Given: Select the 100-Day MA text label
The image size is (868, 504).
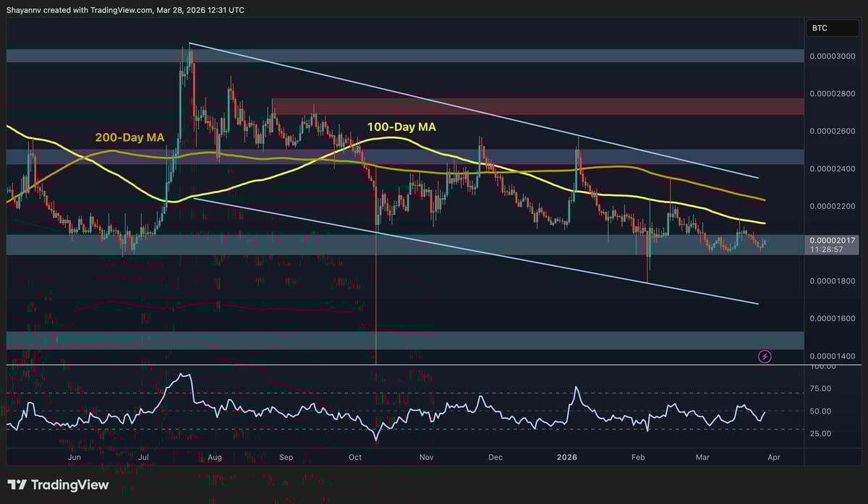Looking at the screenshot, I should point(401,126).
